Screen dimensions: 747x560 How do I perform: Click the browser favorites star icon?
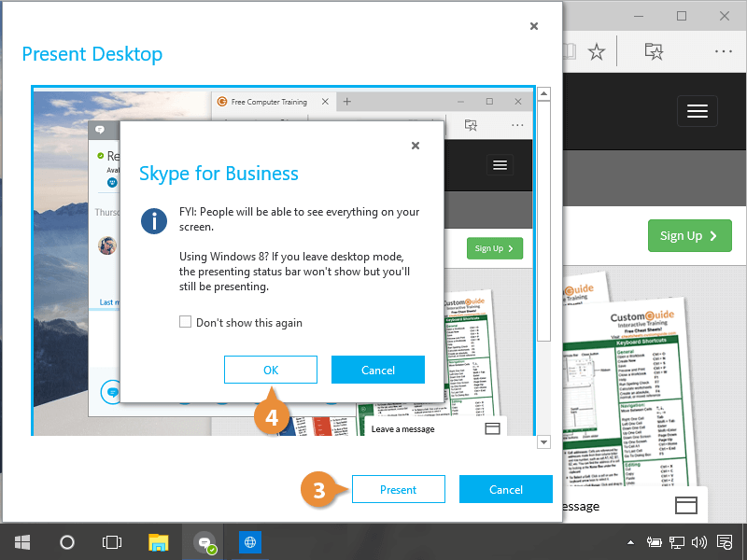pyautogui.click(x=598, y=51)
